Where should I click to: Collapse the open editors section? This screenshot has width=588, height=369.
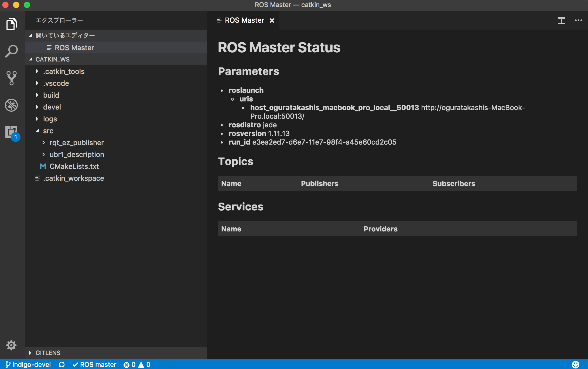(x=116, y=36)
